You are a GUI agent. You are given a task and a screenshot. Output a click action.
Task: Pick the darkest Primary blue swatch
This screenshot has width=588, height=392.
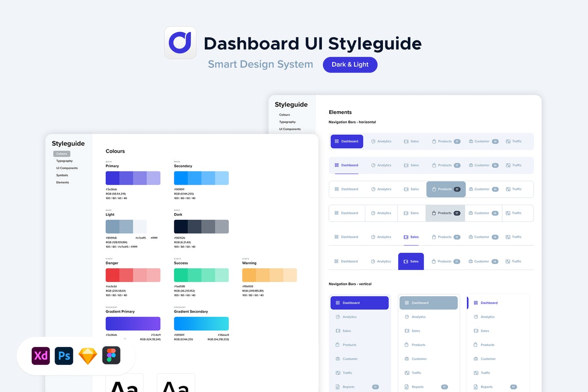pos(112,178)
